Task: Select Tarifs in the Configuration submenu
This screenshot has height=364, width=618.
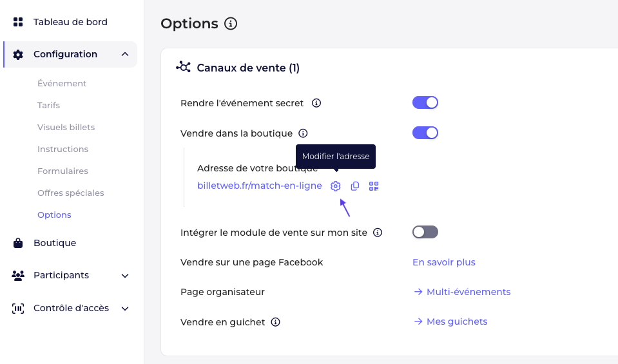Action: pos(49,105)
